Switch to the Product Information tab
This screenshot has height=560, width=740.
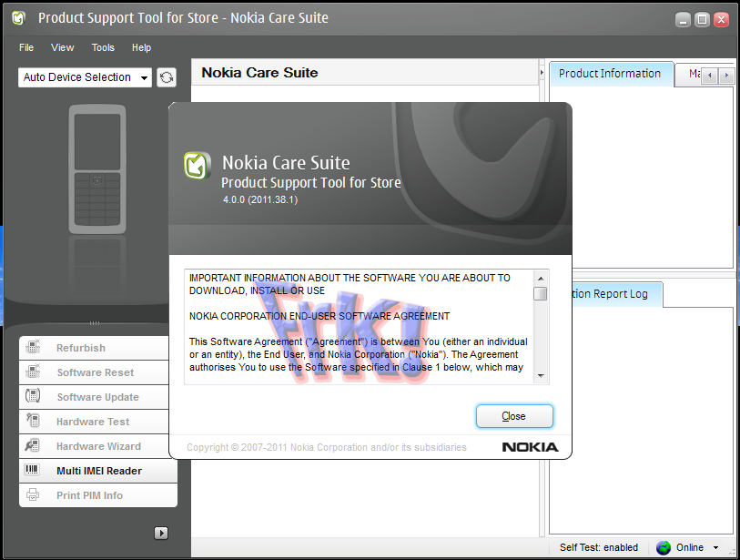(x=611, y=74)
